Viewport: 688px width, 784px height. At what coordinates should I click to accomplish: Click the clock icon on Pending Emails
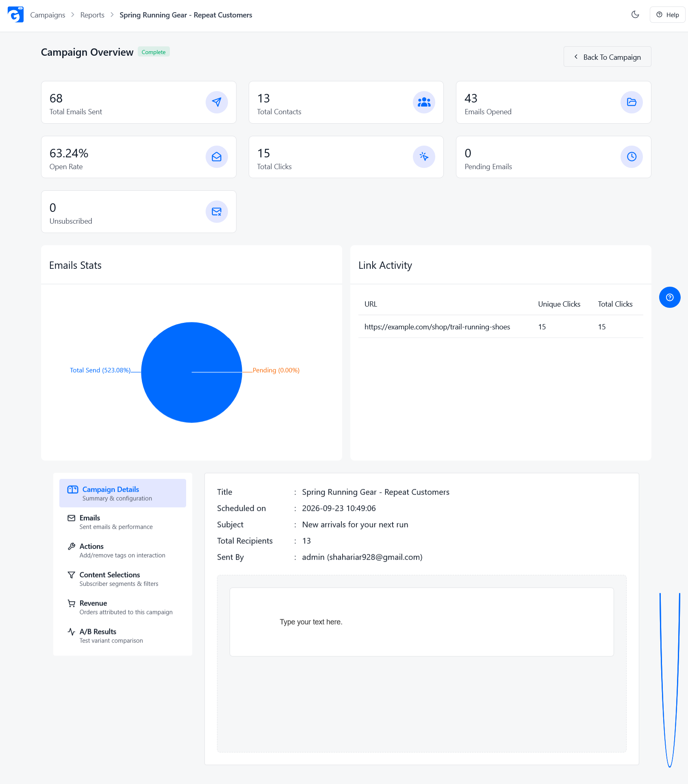click(632, 157)
